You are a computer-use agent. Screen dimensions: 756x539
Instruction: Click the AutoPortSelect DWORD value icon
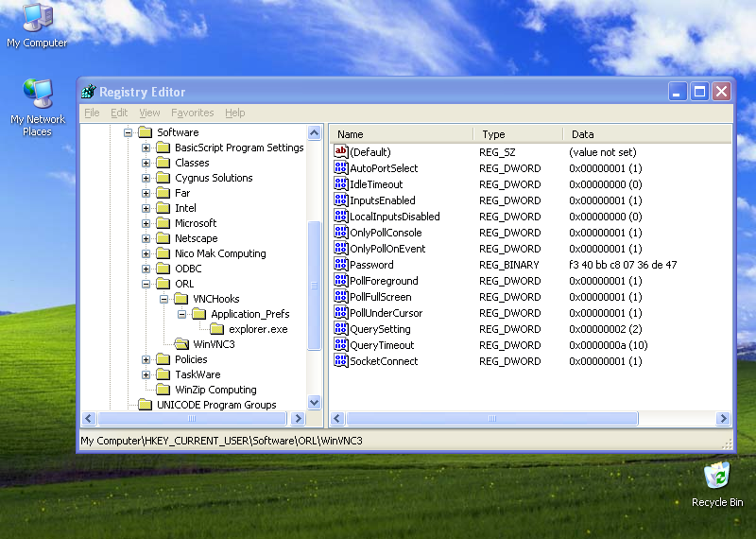click(x=341, y=168)
